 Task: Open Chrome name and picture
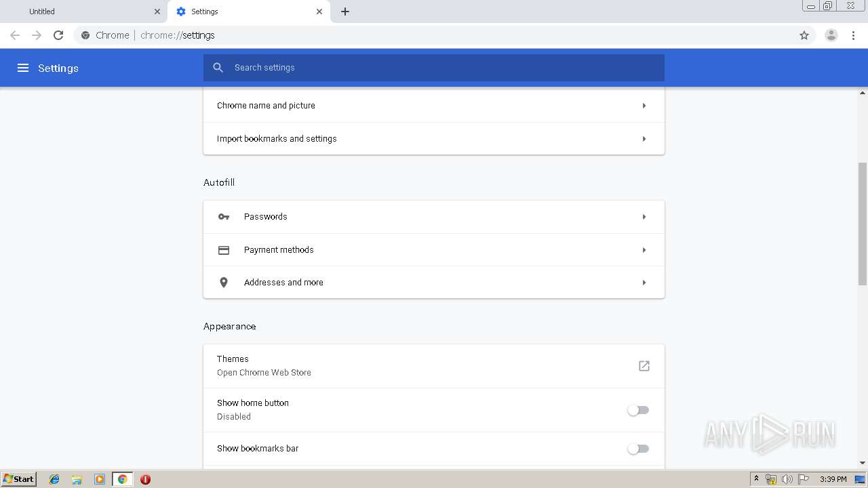click(434, 106)
